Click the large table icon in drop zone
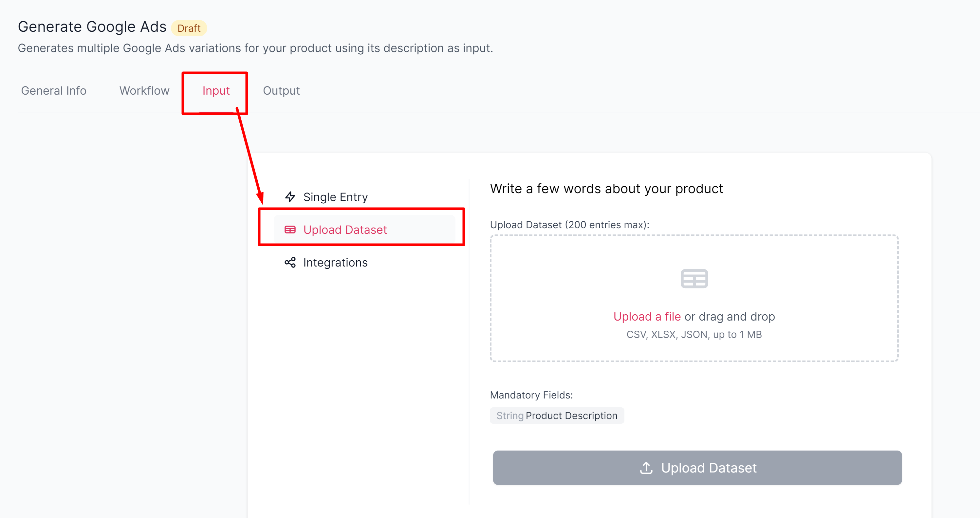The height and width of the screenshot is (518, 980). pos(694,279)
